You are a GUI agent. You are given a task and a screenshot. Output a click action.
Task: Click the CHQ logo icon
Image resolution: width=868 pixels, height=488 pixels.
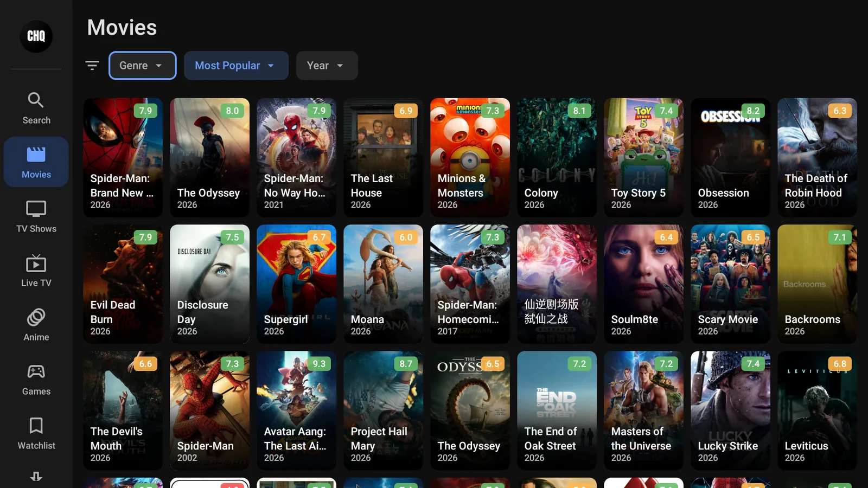click(x=36, y=36)
